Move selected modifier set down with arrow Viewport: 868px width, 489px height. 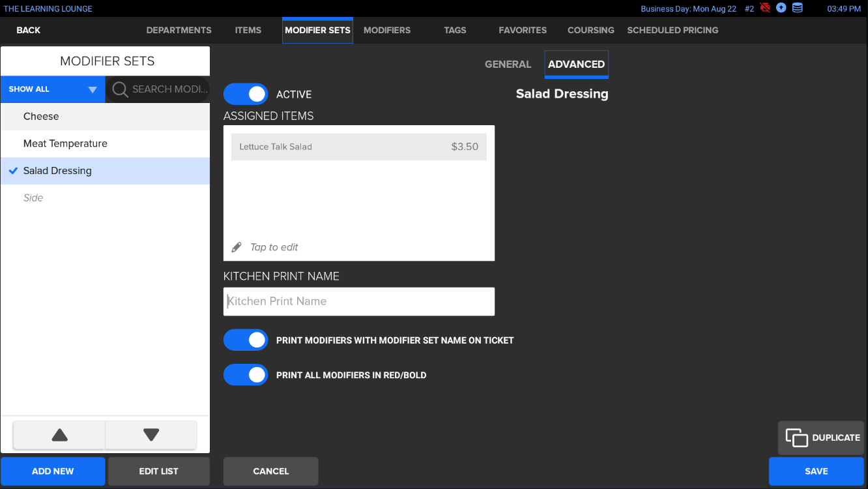tap(151, 435)
